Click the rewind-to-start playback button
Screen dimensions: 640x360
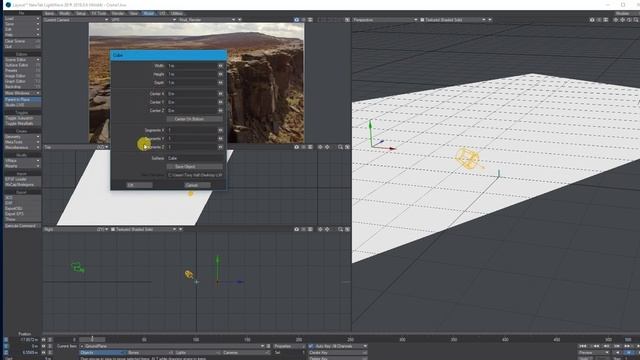pyautogui.click(x=583, y=346)
